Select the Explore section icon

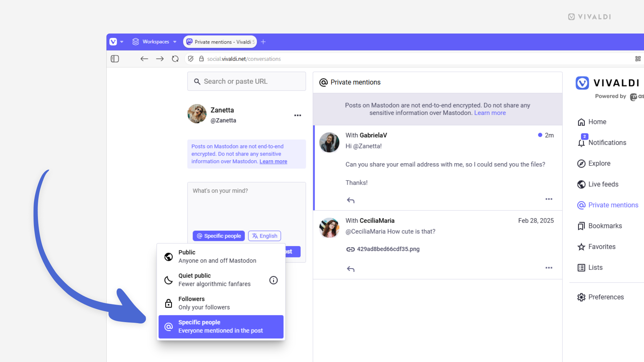coord(582,163)
